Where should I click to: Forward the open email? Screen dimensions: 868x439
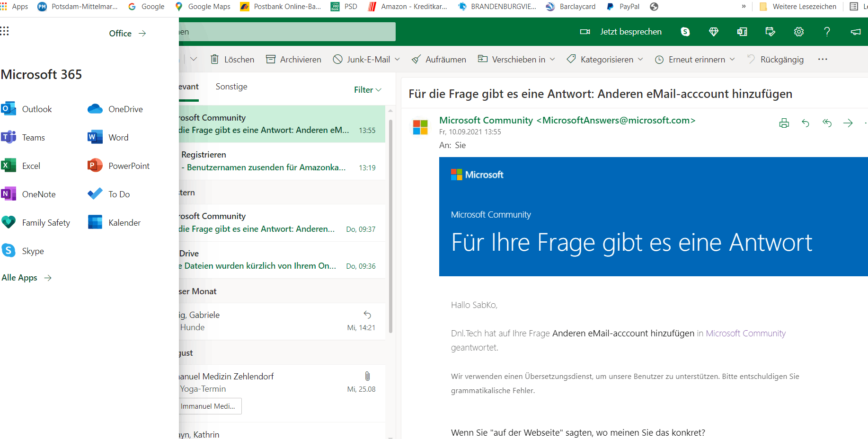click(848, 123)
